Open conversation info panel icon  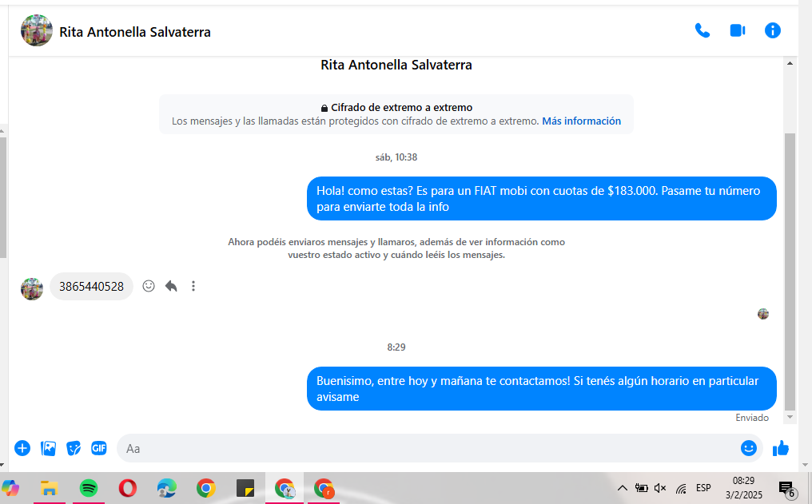click(x=773, y=30)
